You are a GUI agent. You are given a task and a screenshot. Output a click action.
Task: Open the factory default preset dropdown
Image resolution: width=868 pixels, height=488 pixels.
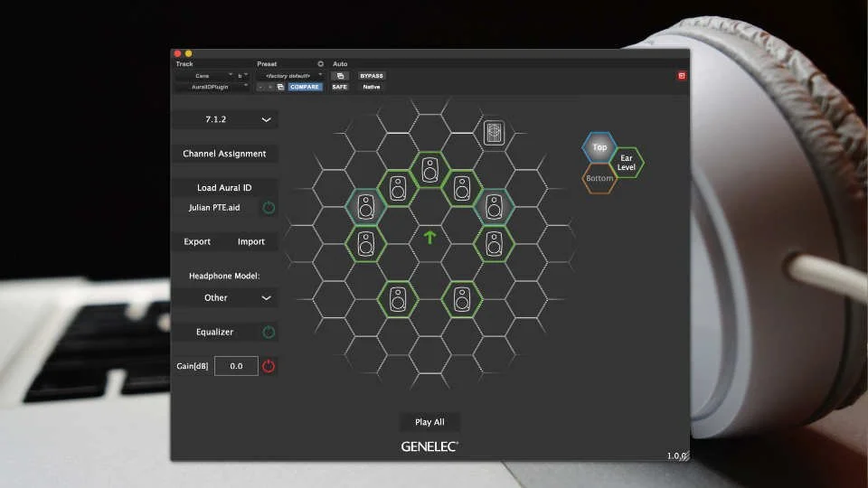coord(290,76)
